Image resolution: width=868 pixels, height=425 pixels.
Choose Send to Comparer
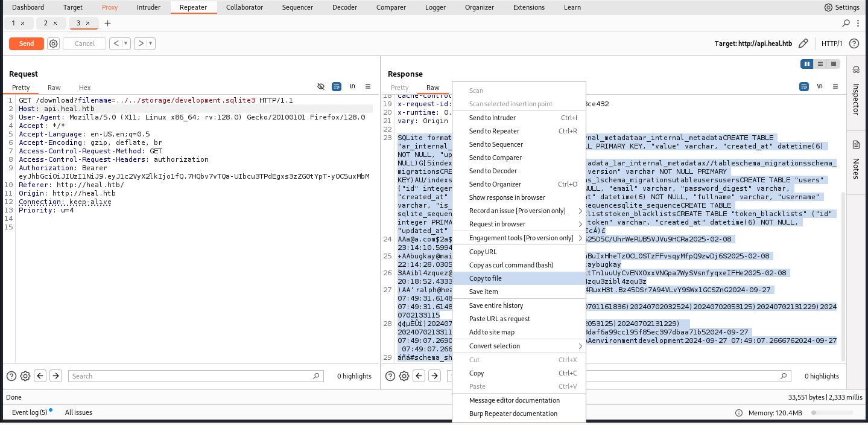[519, 158]
